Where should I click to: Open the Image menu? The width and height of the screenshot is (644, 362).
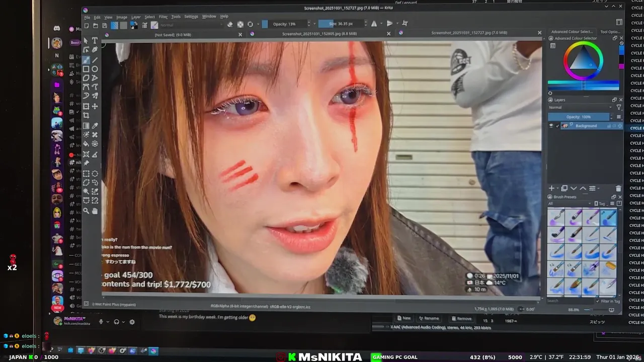tap(122, 17)
